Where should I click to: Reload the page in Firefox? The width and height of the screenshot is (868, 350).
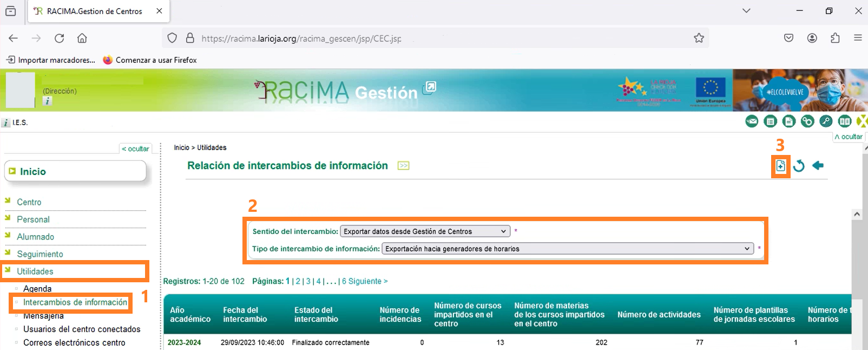click(x=60, y=38)
